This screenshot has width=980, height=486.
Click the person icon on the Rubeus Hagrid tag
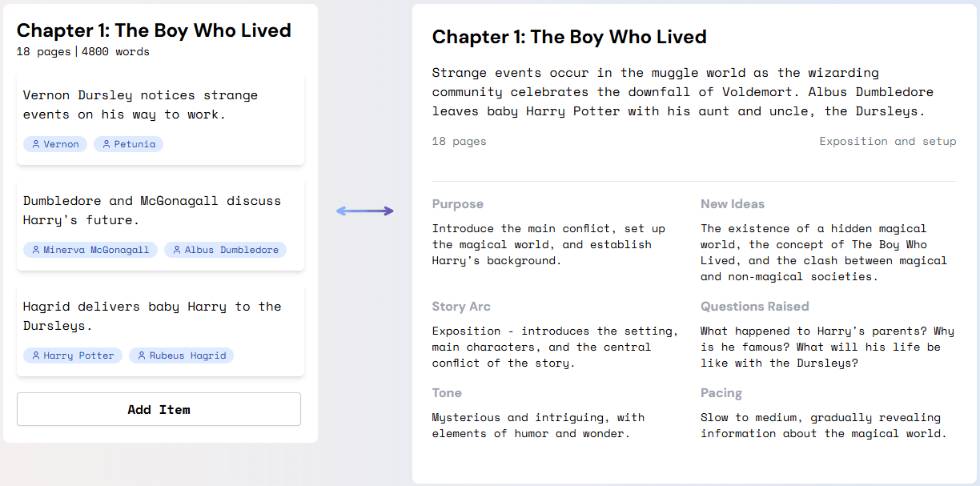tap(141, 355)
